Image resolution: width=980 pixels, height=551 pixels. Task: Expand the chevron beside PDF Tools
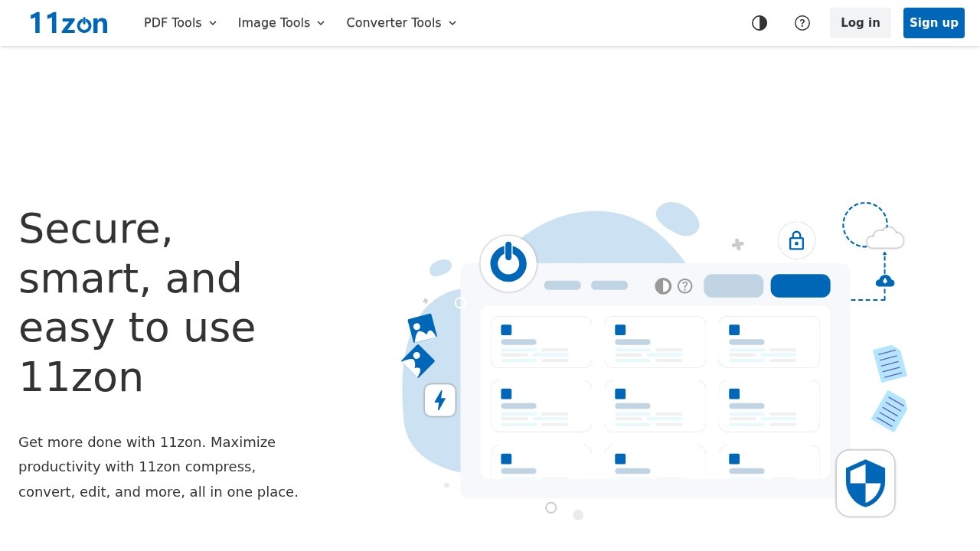[x=213, y=23]
